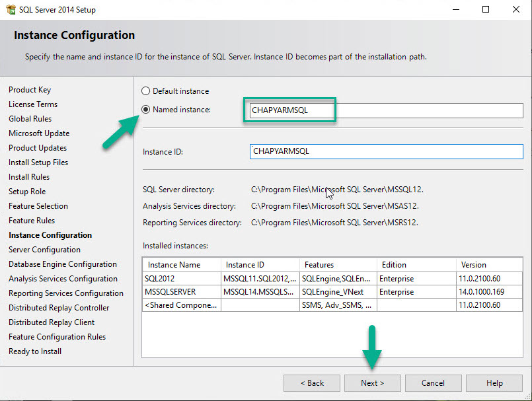Select the Distributed Replay Client step
This screenshot has height=401, width=532.
coord(52,322)
